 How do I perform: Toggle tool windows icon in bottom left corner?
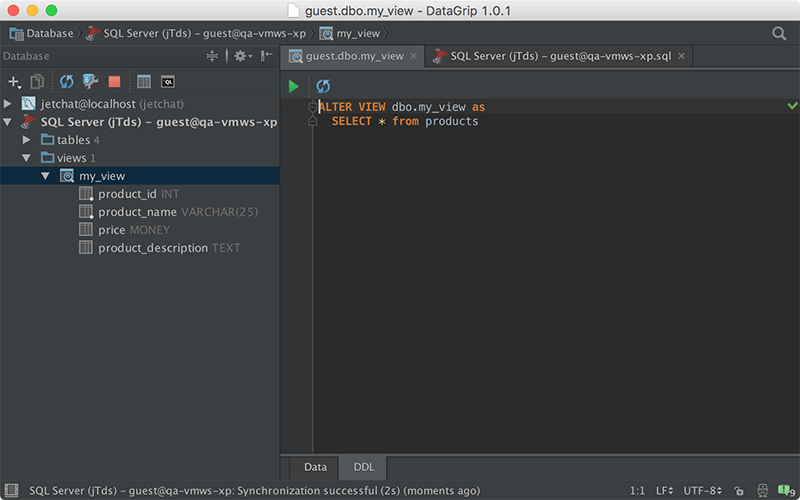tap(11, 491)
